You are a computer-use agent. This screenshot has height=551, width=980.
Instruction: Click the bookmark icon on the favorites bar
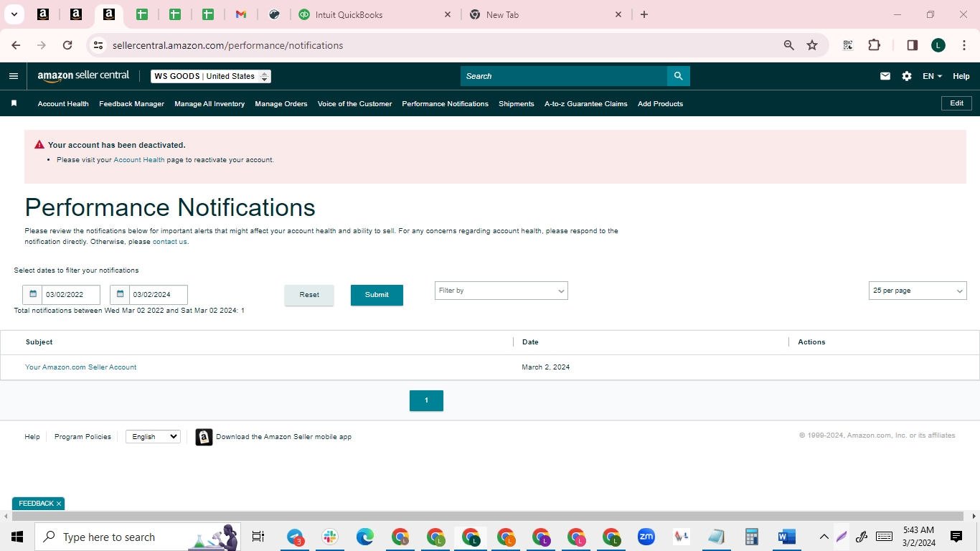(x=14, y=103)
